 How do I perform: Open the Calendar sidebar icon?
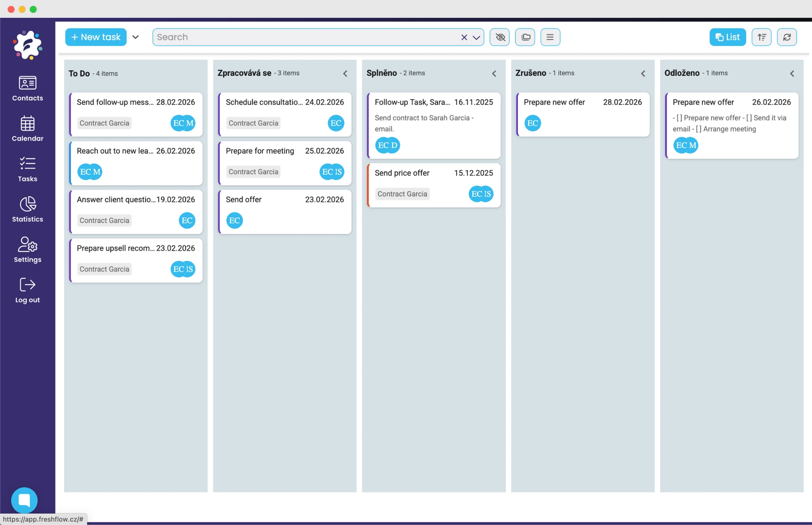[27, 129]
